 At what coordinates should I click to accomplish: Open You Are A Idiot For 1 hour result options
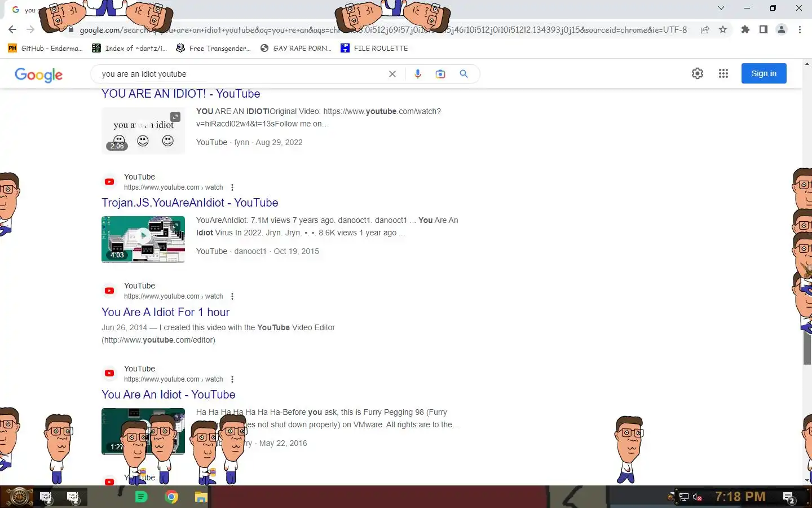pyautogui.click(x=232, y=296)
